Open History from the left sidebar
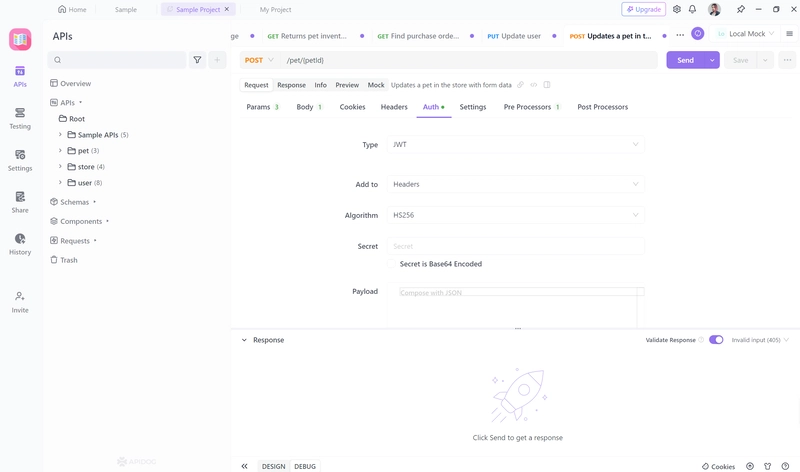 (x=20, y=244)
